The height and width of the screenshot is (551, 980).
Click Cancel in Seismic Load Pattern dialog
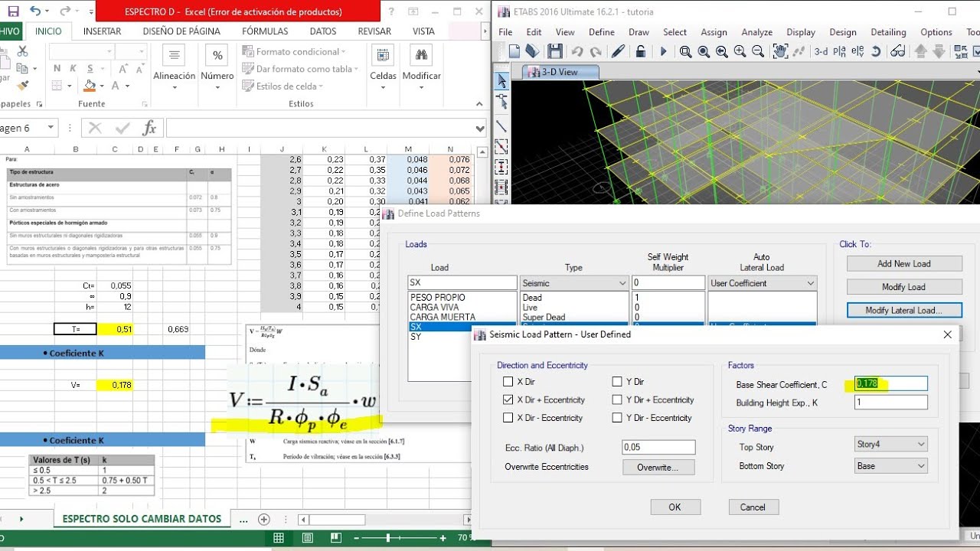coord(753,507)
